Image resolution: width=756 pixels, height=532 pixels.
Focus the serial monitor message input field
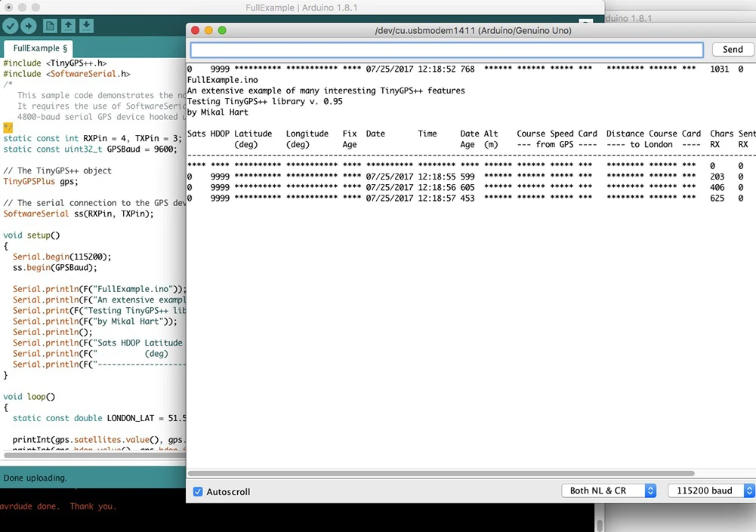click(x=446, y=49)
